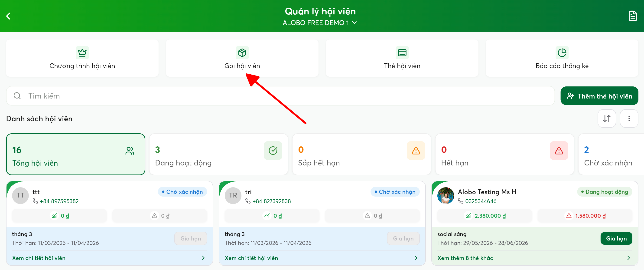644x270 pixels.
Task: Open Gói hội viên card
Action: pyautogui.click(x=242, y=58)
